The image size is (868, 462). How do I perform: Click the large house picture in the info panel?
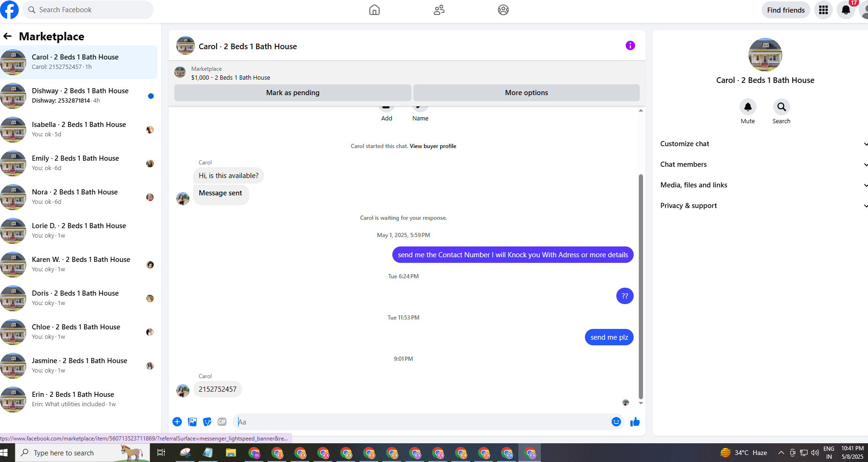tap(765, 55)
